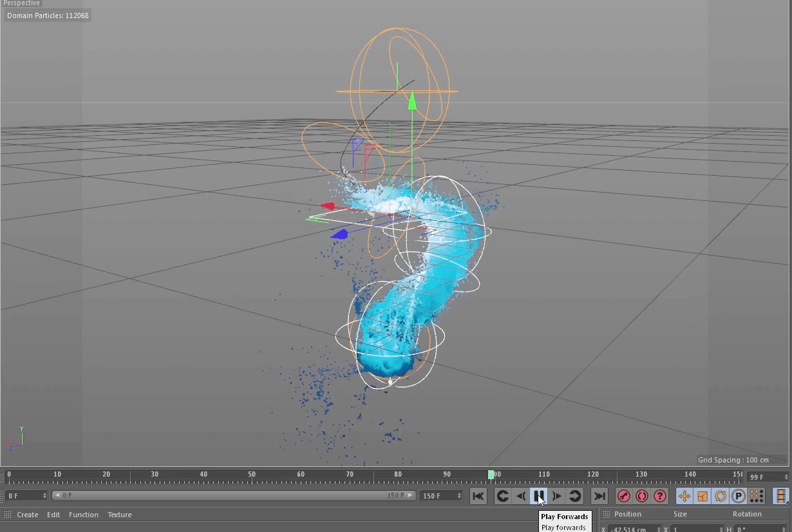This screenshot has height=532, width=792.
Task: Toggle Rotation keyframe recording icon
Action: tap(721, 496)
